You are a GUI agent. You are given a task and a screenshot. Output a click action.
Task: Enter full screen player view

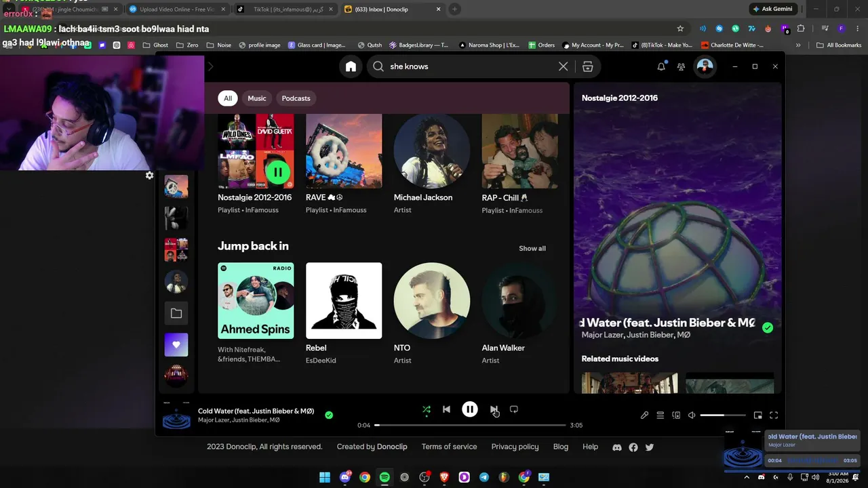pos(774,415)
